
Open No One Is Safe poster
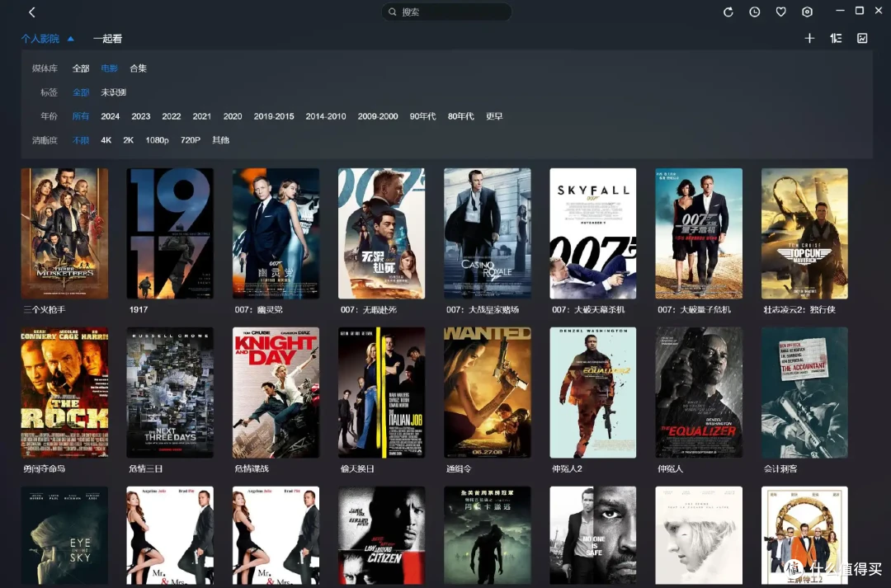592,535
